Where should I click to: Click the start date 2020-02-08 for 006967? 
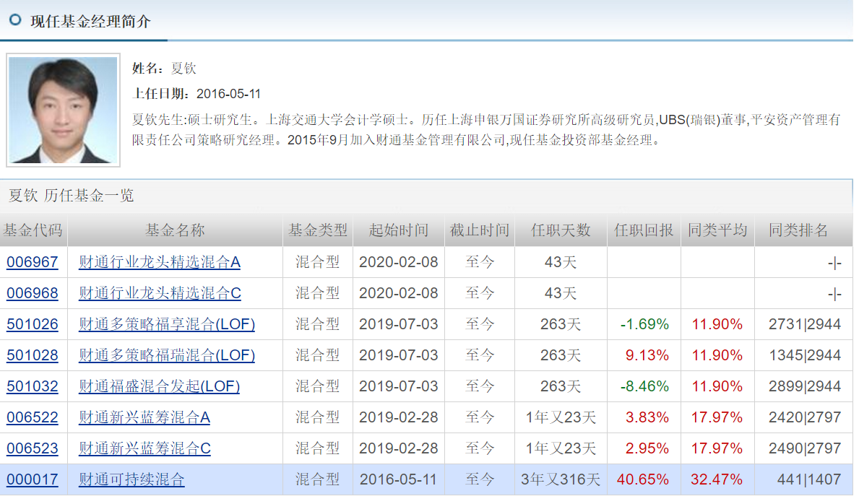[398, 262]
